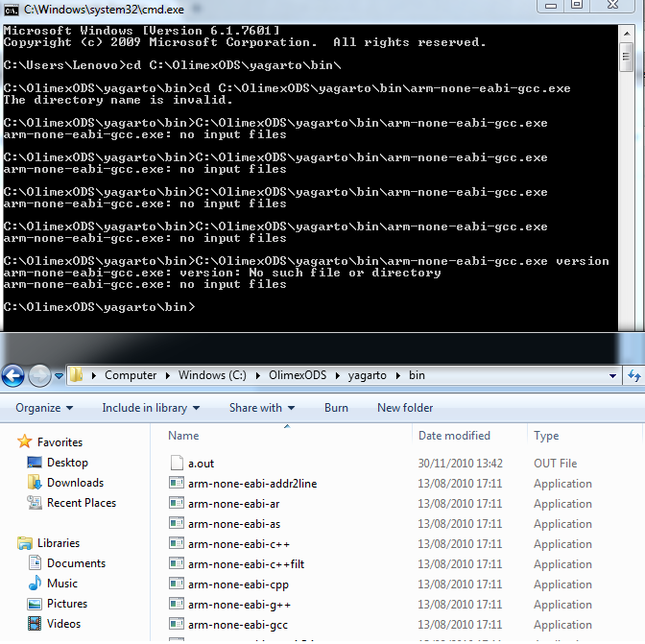
Task: Click the cmd prompt at C:\OlimexODS\yagarto\bin>
Action: [x=99, y=307]
